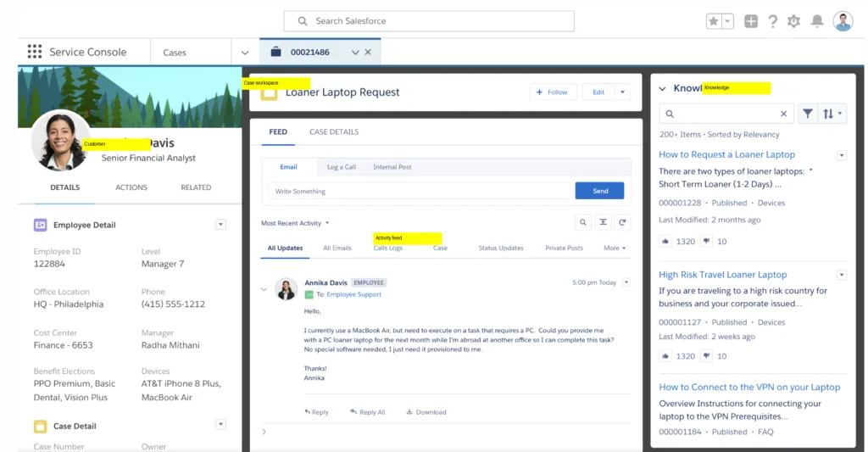Open the Cases navigation dropdown chevron

click(x=245, y=53)
